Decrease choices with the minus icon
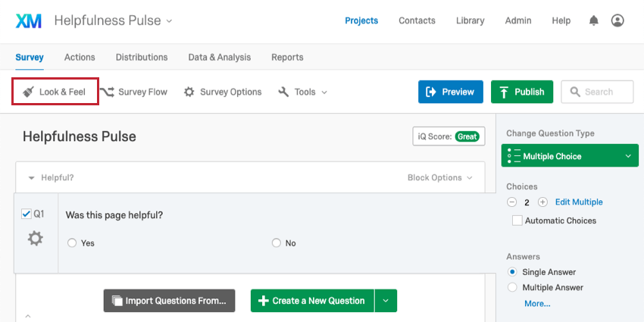 [511, 202]
